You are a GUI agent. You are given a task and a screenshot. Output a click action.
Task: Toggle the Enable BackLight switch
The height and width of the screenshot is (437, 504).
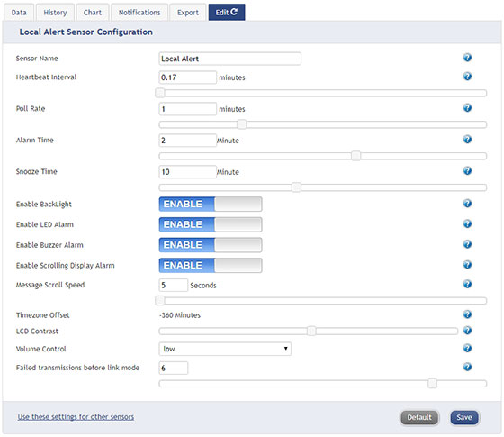click(x=211, y=204)
